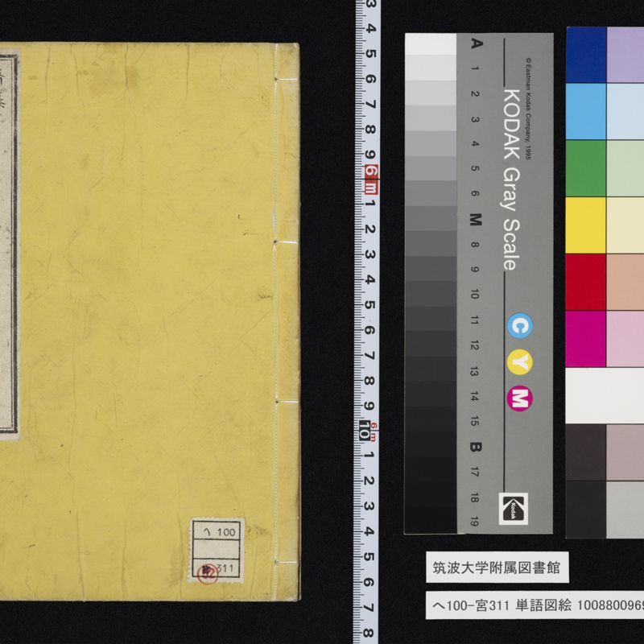The image size is (644, 644).
Task: Click the cyan C circle
Action: coord(518,326)
